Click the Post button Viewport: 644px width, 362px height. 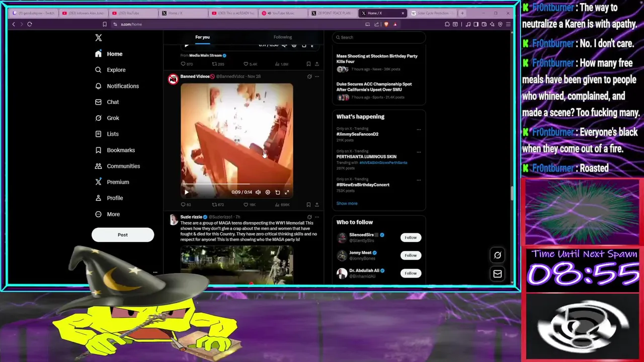coord(123,235)
